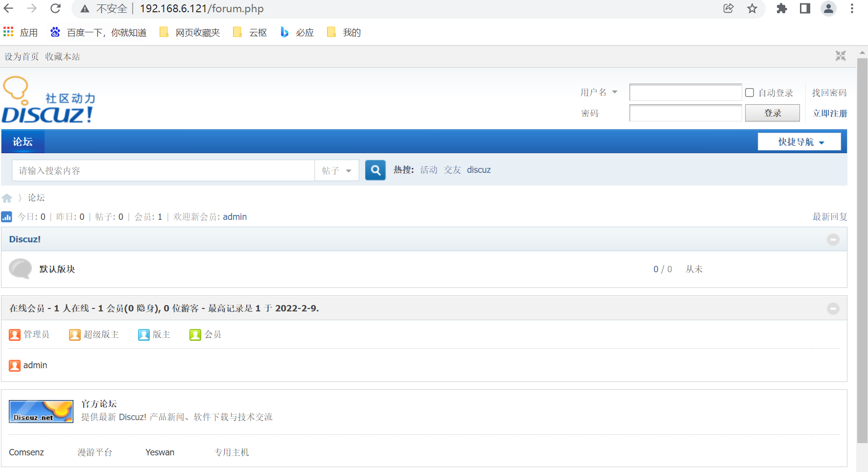Reload the current page
Image resolution: width=868 pixels, height=472 pixels.
click(x=55, y=8)
